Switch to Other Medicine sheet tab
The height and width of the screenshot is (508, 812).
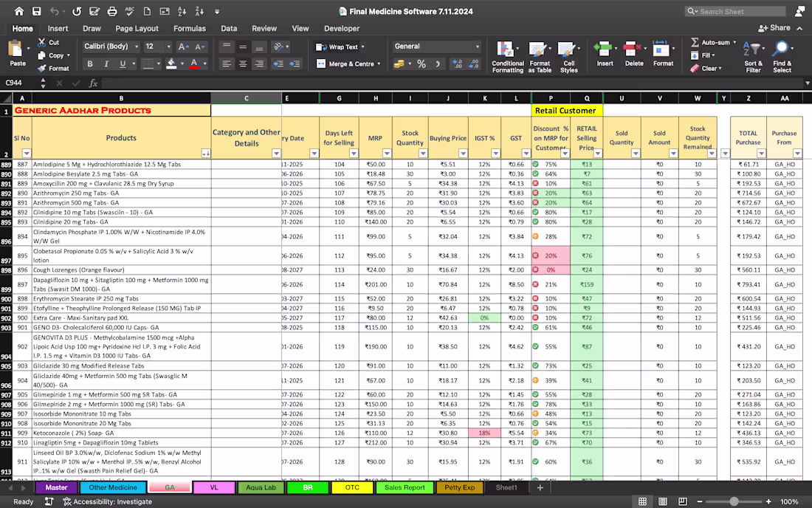pos(113,487)
